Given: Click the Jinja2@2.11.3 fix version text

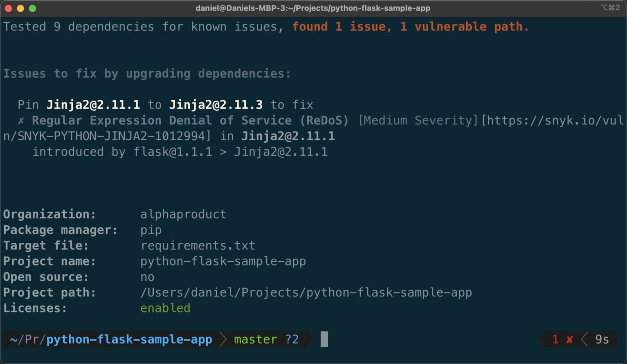Looking at the screenshot, I should coord(216,105).
